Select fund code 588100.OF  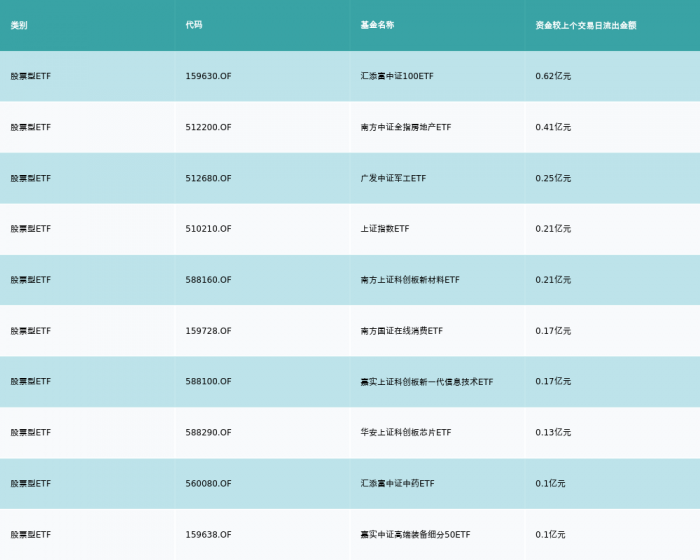tap(208, 381)
